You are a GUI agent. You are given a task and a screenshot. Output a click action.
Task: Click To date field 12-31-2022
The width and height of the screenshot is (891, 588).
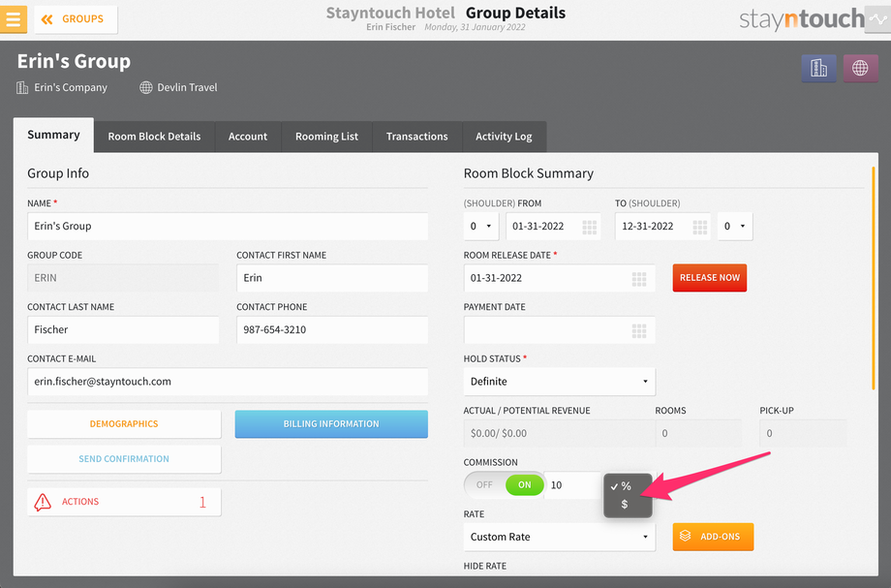(x=662, y=226)
